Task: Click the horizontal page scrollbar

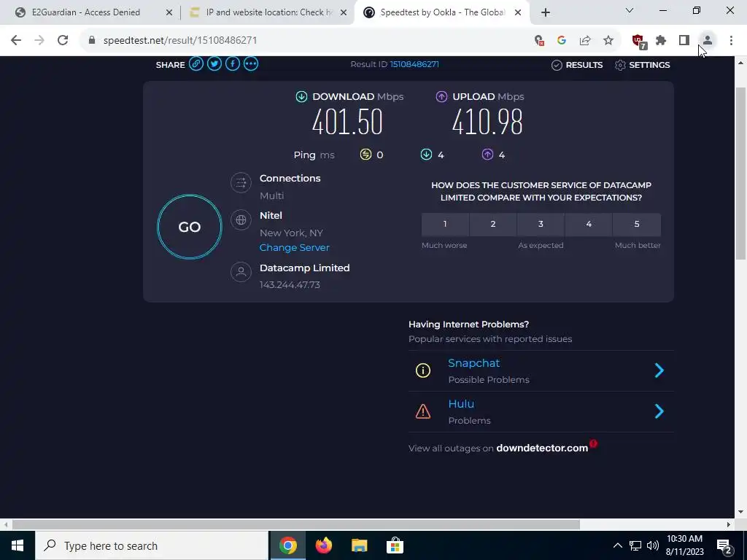Action: coord(295,524)
